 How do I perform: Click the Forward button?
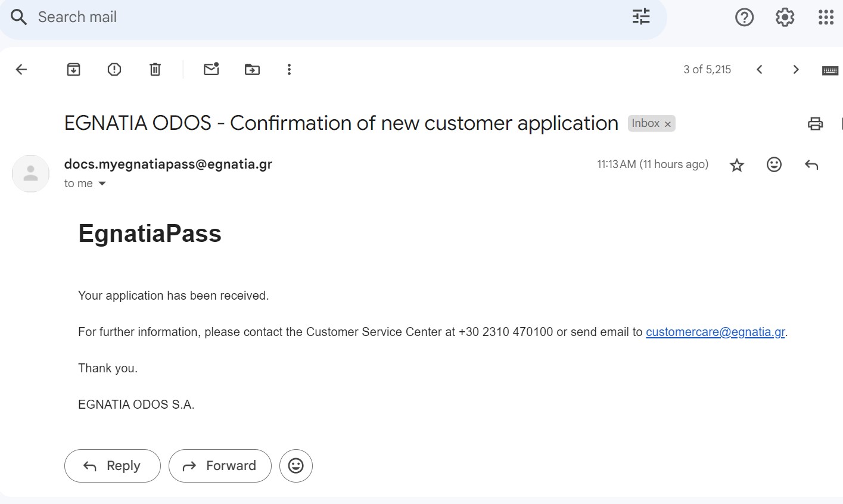tap(220, 466)
